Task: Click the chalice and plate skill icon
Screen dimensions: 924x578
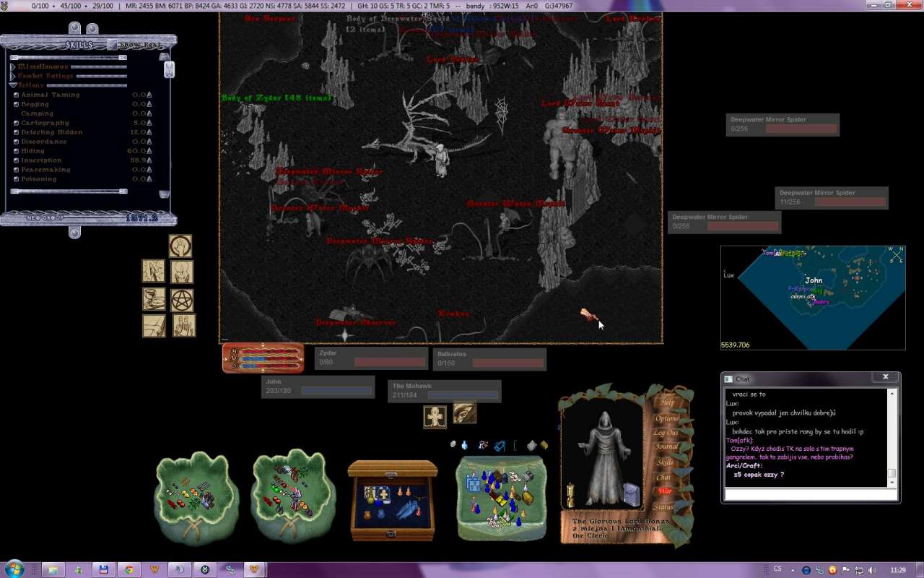Action: [x=153, y=300]
